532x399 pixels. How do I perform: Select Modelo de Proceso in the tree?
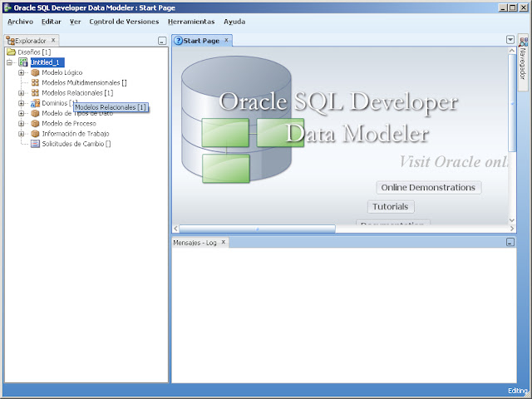[x=69, y=124]
